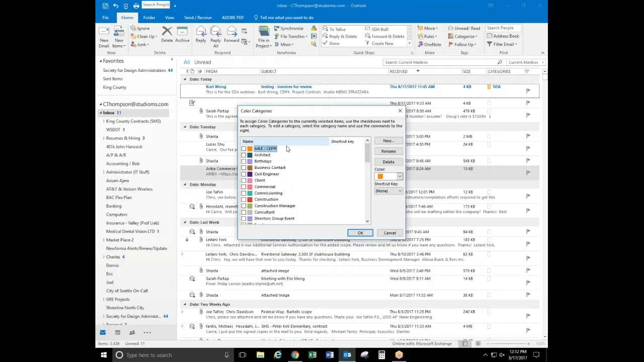
Task: Click the Mail icon in bottom navigation
Action: pos(103,332)
